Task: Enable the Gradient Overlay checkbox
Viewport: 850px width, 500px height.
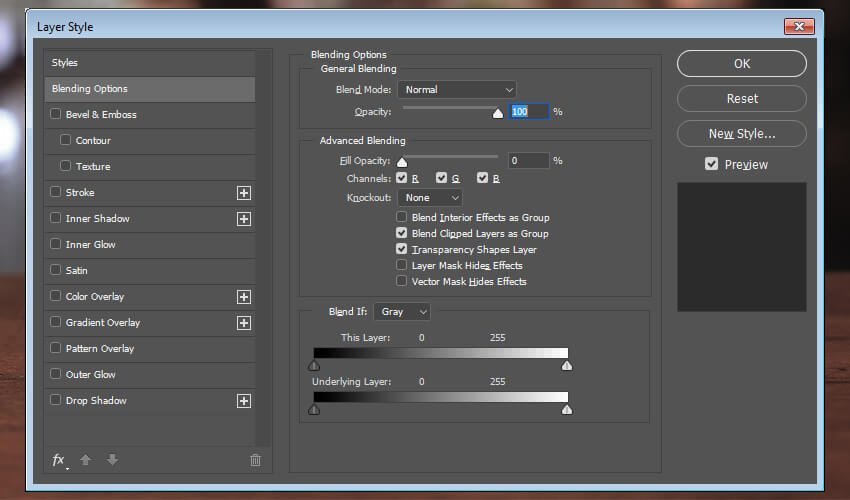Action: (x=55, y=322)
